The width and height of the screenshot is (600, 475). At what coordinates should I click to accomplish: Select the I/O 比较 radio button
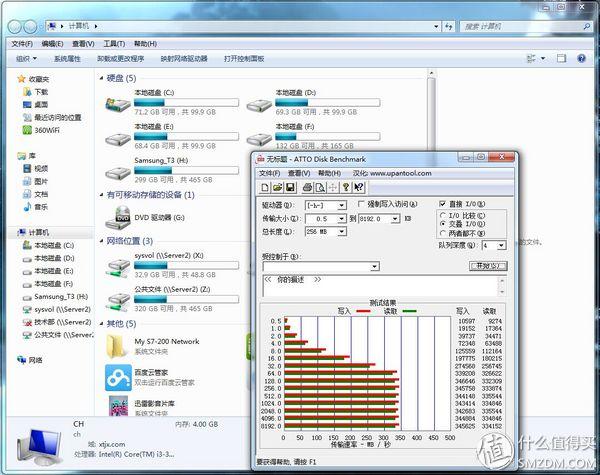[x=444, y=214]
